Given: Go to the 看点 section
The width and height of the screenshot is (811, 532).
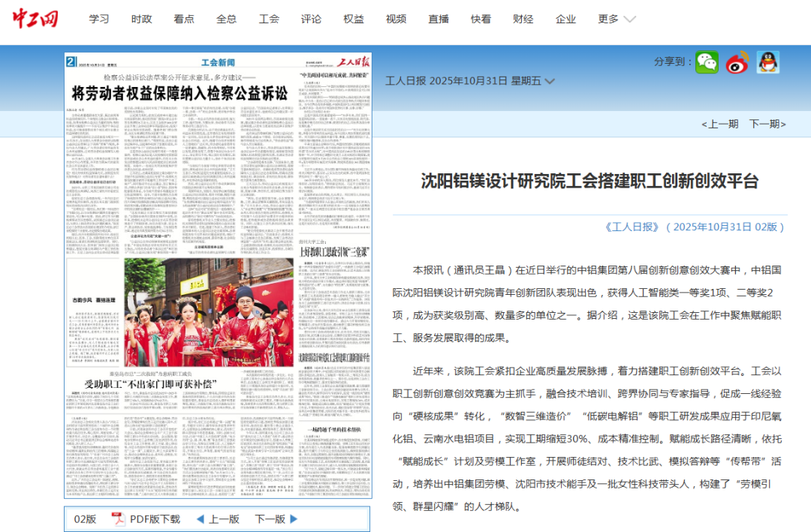Looking at the screenshot, I should pyautogui.click(x=184, y=19).
